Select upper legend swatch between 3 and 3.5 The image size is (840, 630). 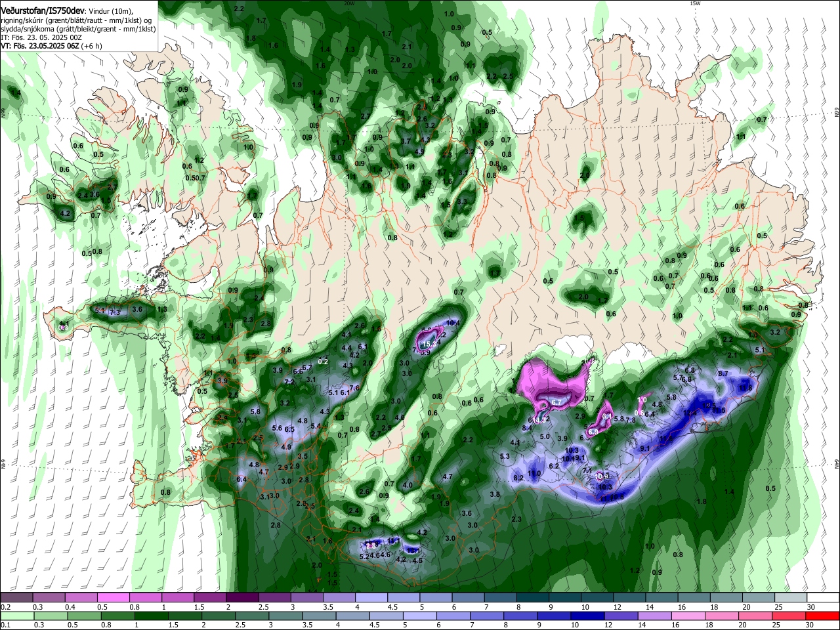[306, 597]
